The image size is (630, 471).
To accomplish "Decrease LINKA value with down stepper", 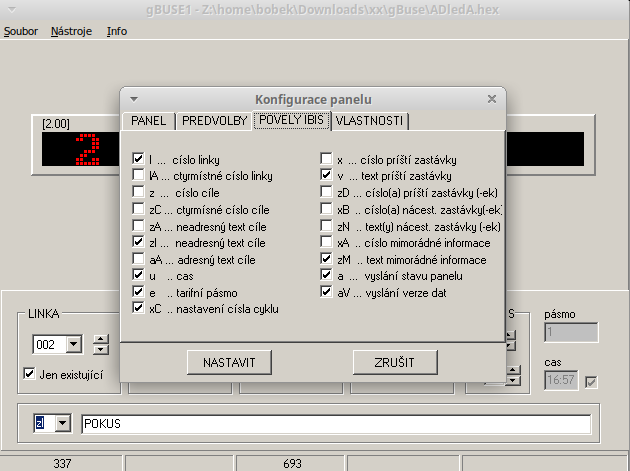I will (x=100, y=349).
